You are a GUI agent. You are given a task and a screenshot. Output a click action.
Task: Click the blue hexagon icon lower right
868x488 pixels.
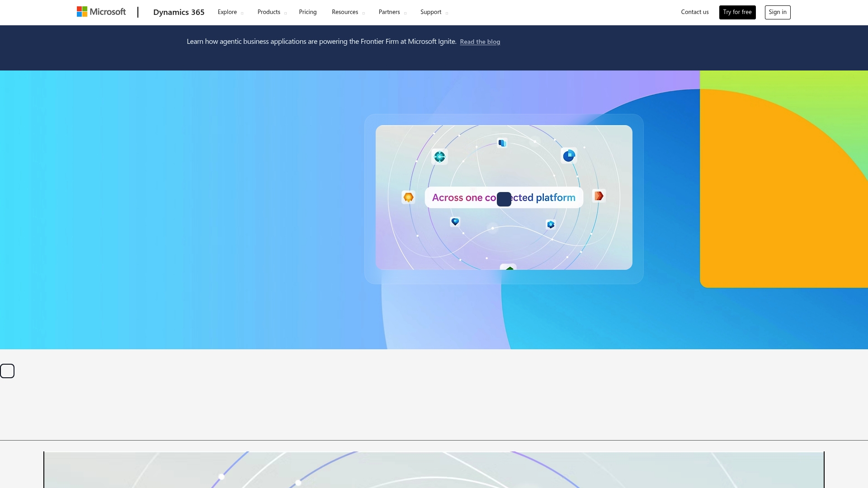tap(551, 225)
